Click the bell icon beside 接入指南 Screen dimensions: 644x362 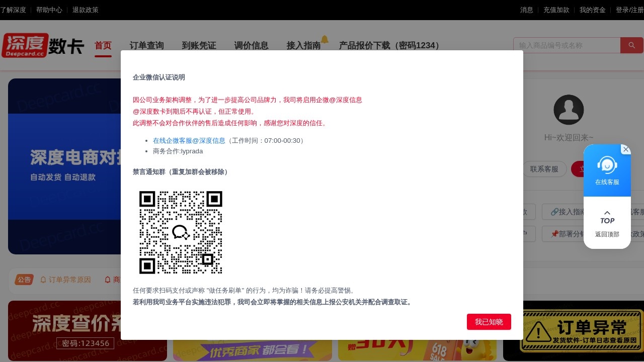[325, 39]
